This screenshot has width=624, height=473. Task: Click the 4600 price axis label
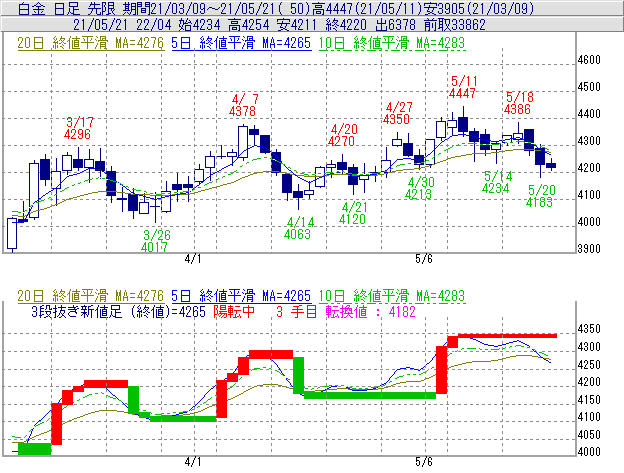click(589, 60)
